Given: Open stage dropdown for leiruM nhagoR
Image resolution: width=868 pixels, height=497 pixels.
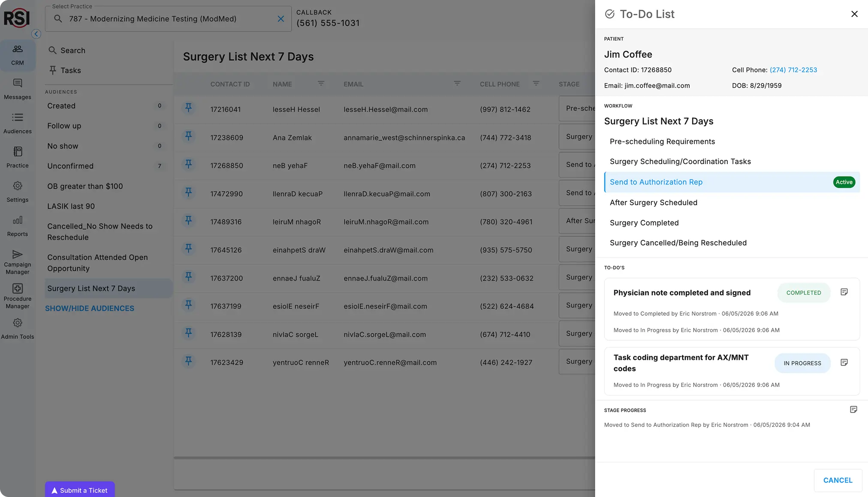Looking at the screenshot, I should [577, 221].
